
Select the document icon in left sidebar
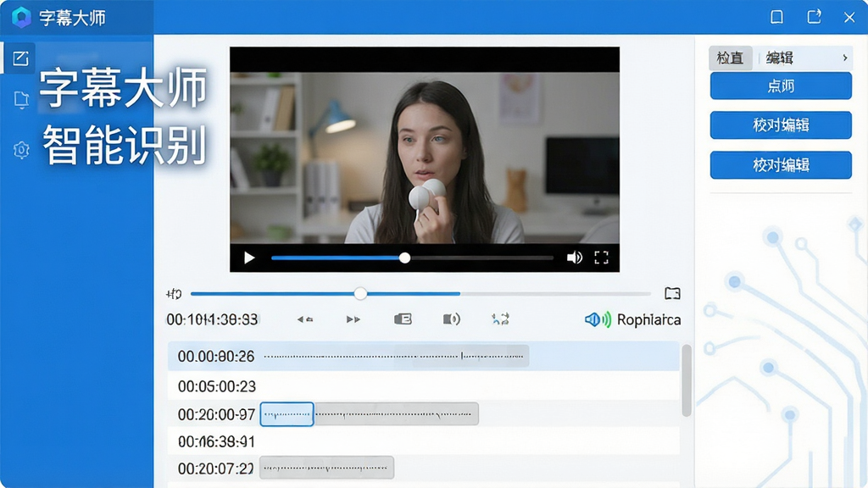coord(21,100)
